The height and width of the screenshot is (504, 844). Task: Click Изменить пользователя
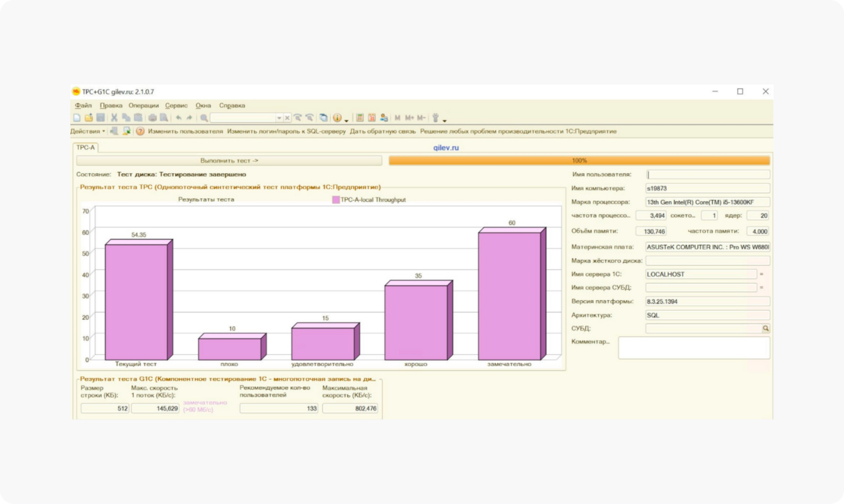[185, 132]
